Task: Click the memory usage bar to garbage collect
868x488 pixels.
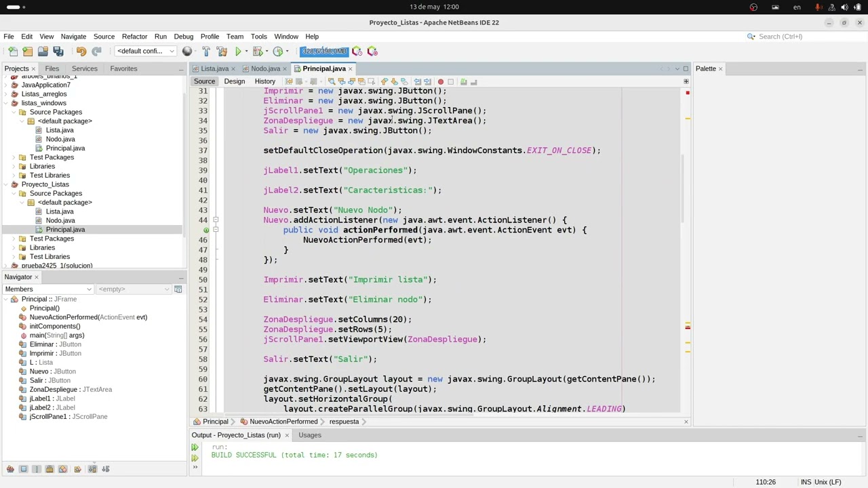Action: tap(324, 52)
